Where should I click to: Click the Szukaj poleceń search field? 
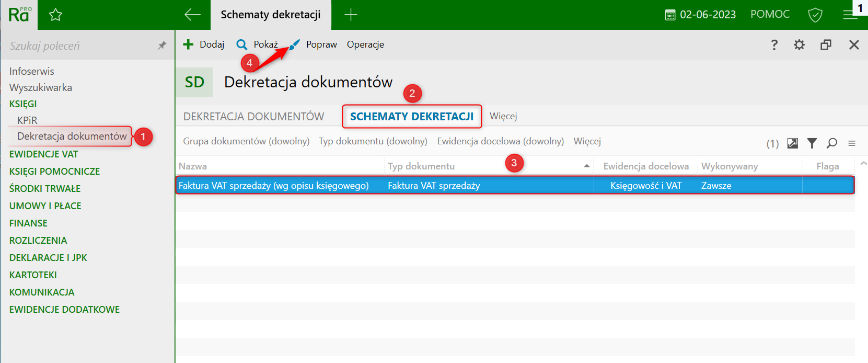click(82, 46)
